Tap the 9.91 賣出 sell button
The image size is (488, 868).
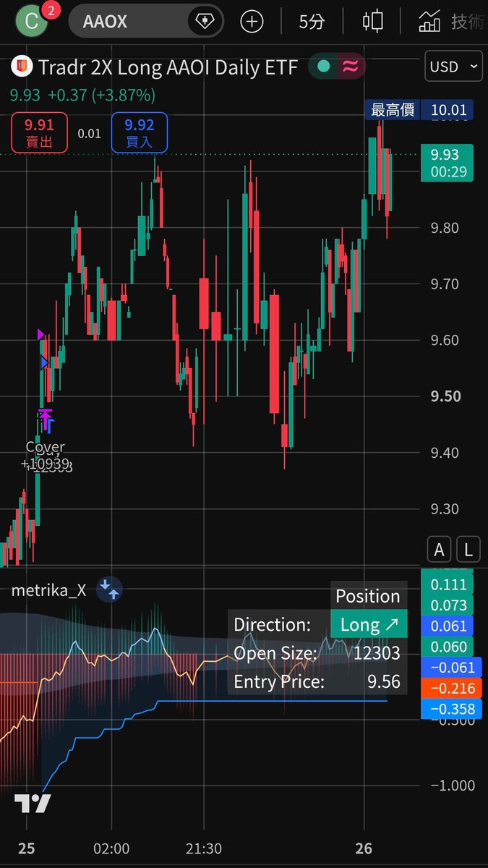pyautogui.click(x=39, y=133)
